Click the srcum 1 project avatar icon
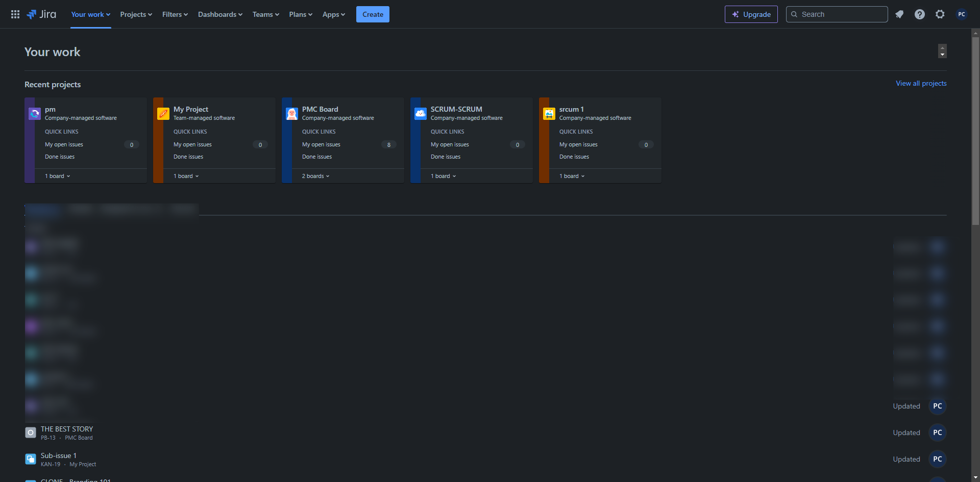Viewport: 980px width, 482px height. tap(549, 114)
